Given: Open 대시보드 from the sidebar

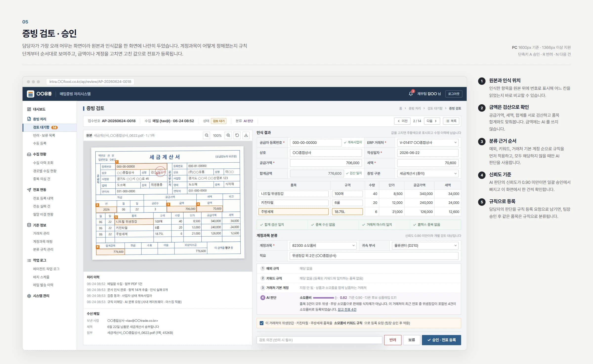Looking at the screenshot, I should coord(39,109).
